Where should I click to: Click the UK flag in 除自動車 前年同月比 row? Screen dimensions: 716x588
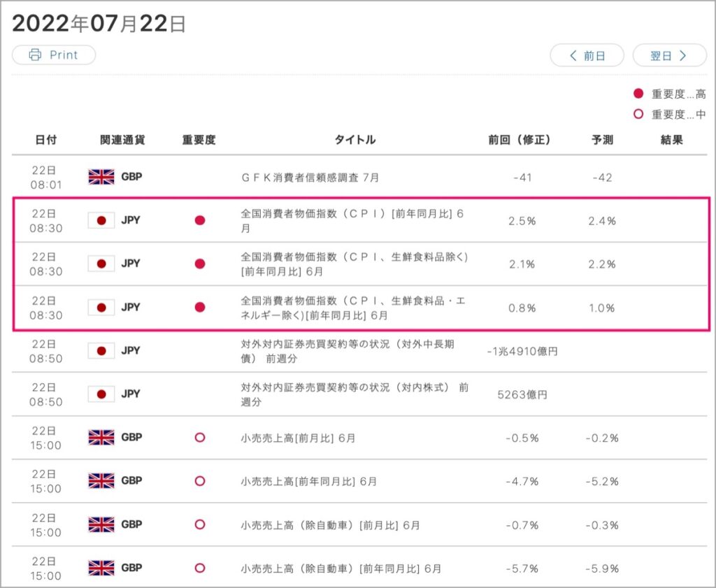click(101, 568)
